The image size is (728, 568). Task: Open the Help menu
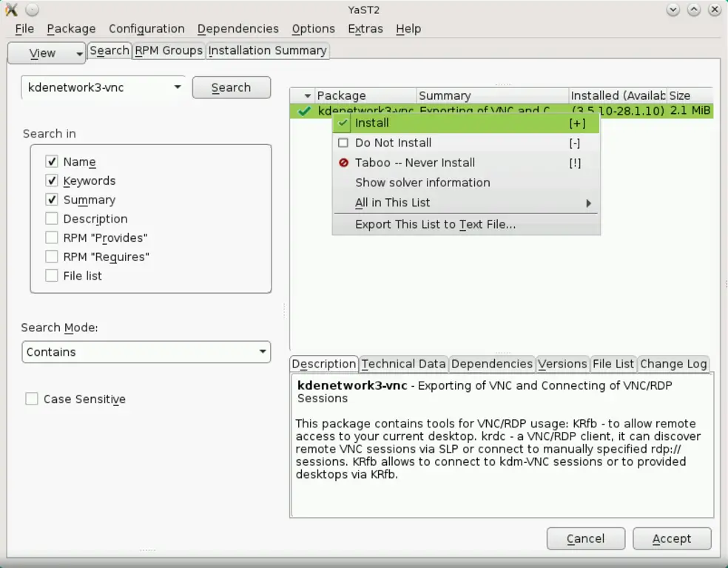coord(408,29)
